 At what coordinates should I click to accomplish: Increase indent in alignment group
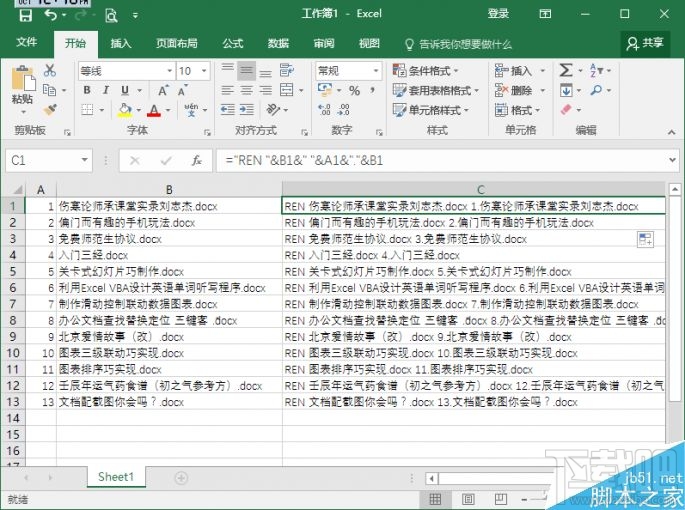[x=247, y=109]
